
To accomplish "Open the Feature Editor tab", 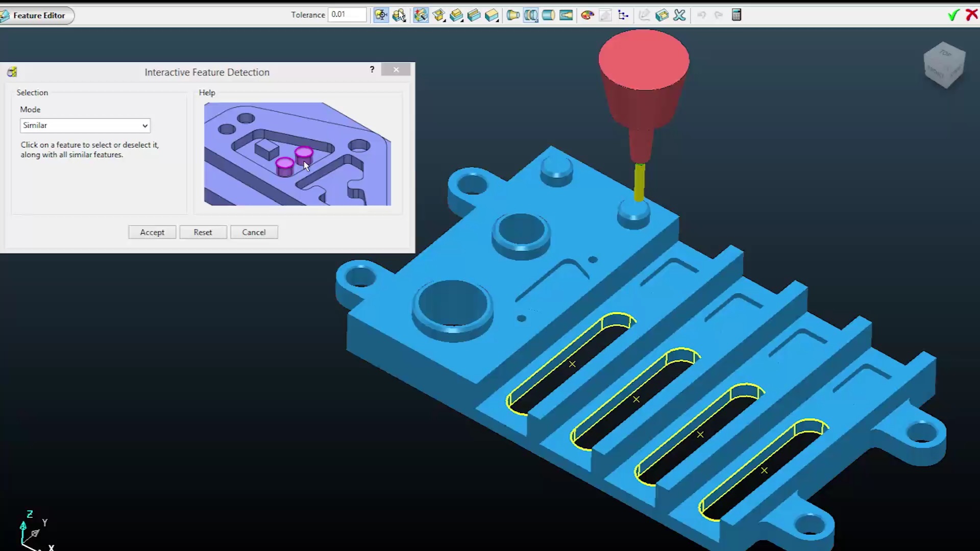I will (38, 15).
